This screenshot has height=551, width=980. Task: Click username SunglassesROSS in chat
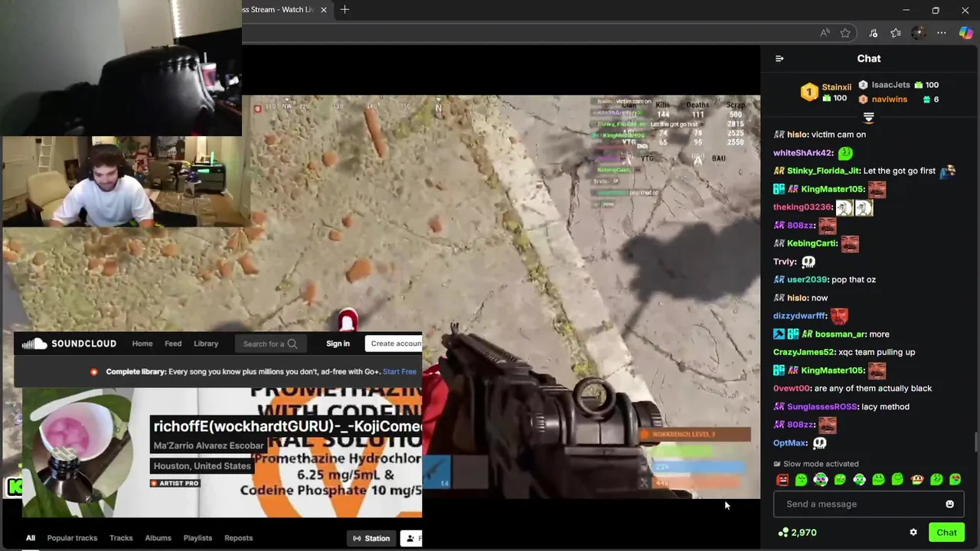point(823,406)
